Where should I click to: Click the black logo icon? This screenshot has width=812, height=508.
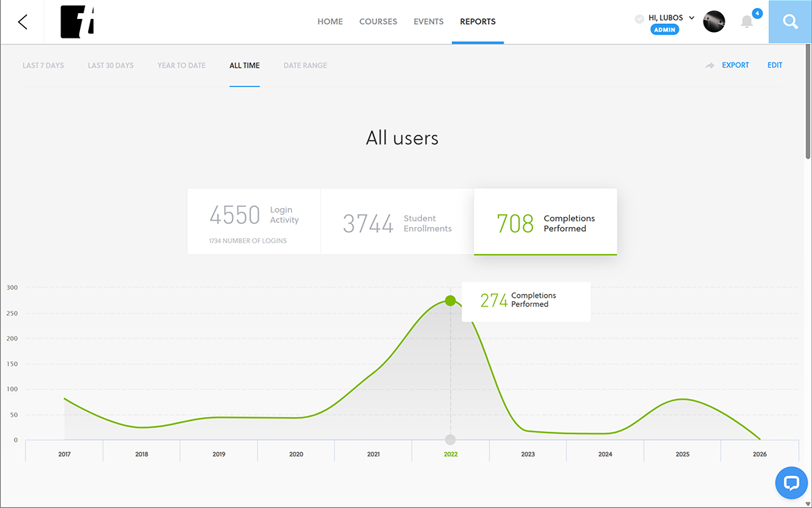point(77,22)
